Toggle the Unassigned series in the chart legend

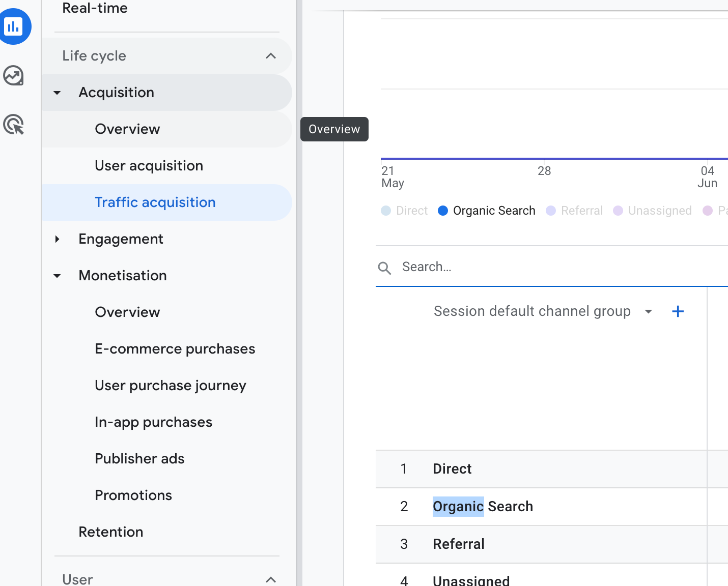tap(652, 210)
